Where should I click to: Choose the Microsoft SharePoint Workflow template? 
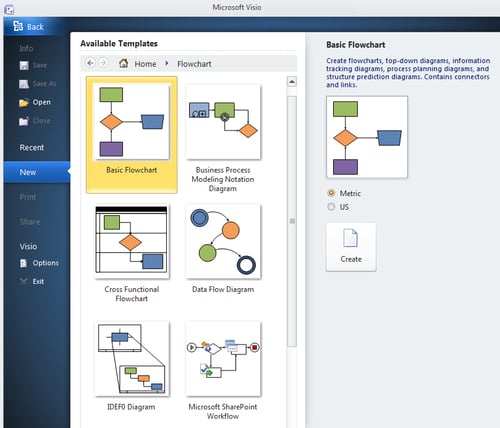point(223,371)
